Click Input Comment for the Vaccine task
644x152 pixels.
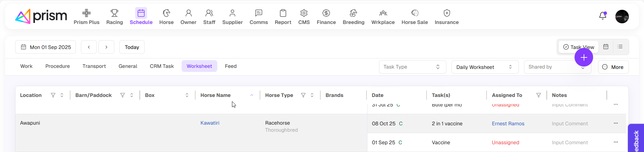(x=569, y=143)
